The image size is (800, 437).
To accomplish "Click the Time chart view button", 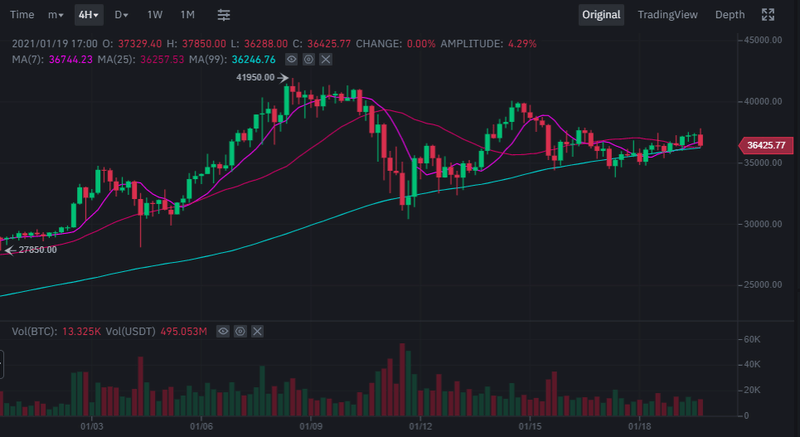I will point(22,15).
